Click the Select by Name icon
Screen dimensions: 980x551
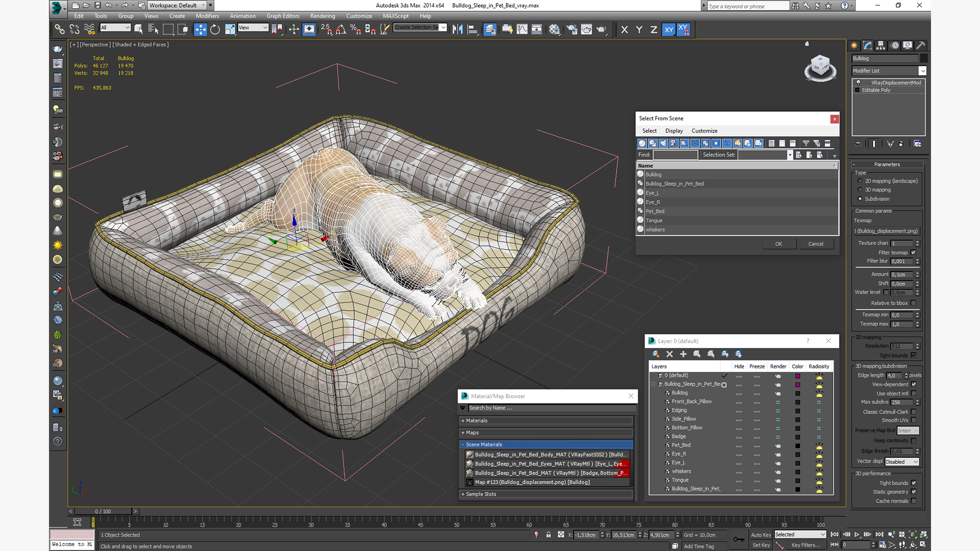(x=153, y=30)
